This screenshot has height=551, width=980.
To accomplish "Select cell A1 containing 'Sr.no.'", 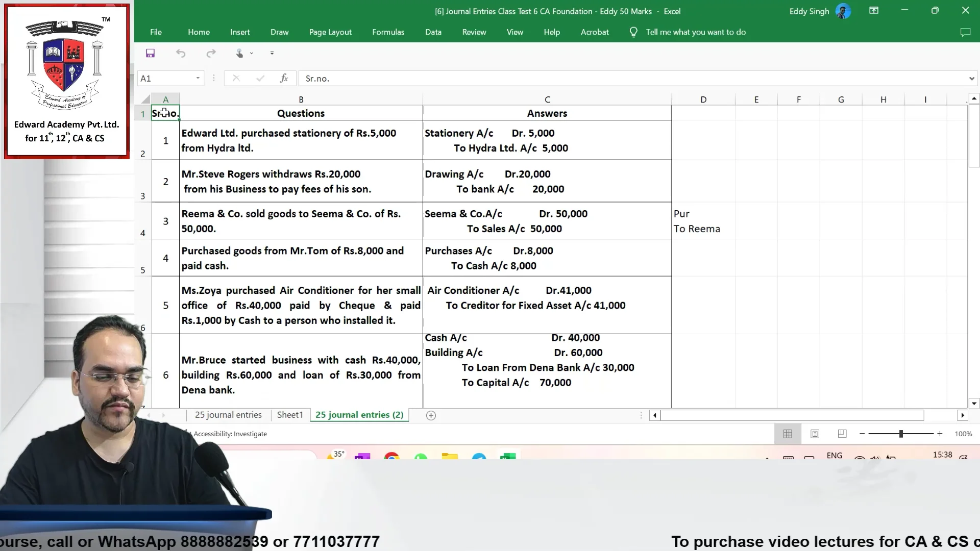I will coord(165,113).
